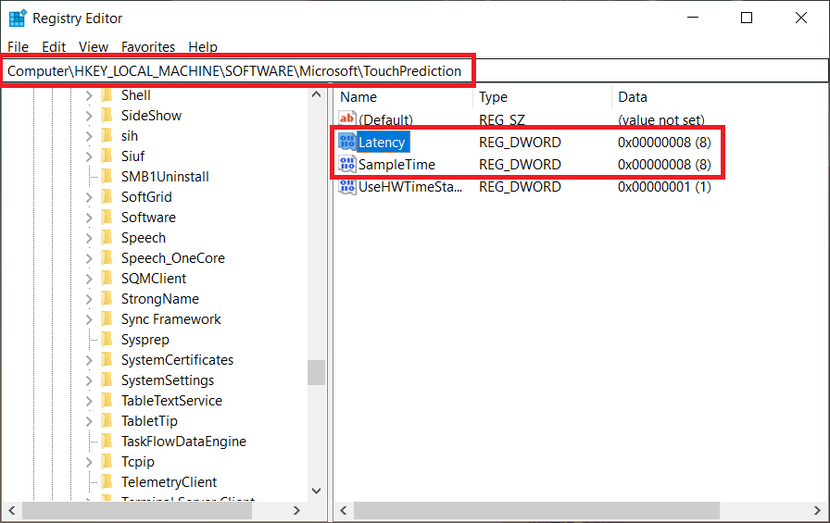Click the SystemCertificates folder icon

point(107,360)
